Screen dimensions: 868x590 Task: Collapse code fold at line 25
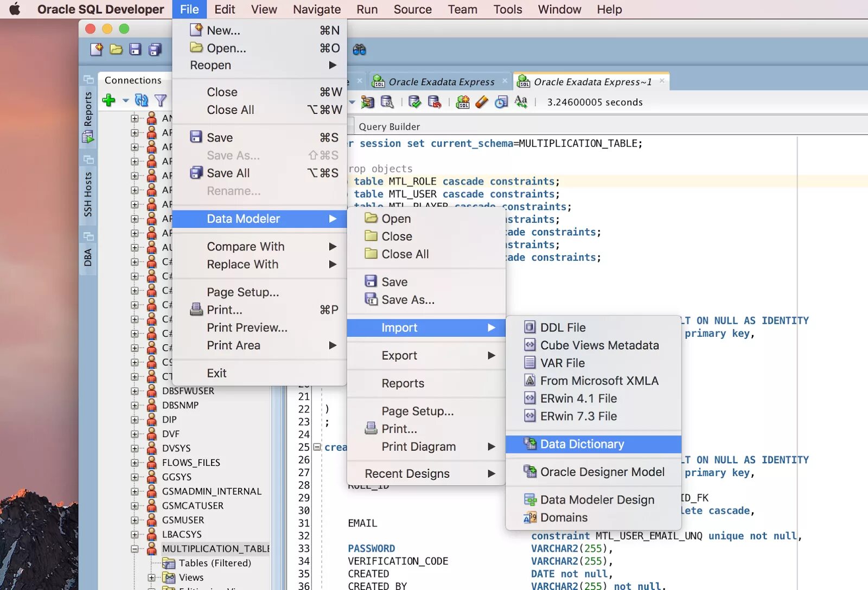[317, 447]
